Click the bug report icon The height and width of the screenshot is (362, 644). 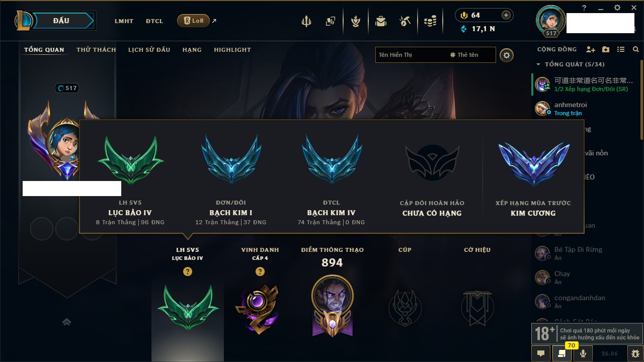(635, 353)
